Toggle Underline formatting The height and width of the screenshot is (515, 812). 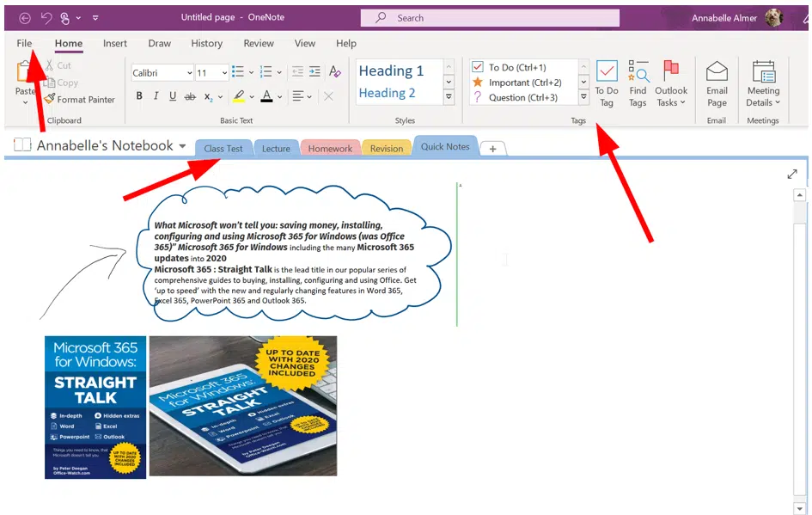pos(173,95)
